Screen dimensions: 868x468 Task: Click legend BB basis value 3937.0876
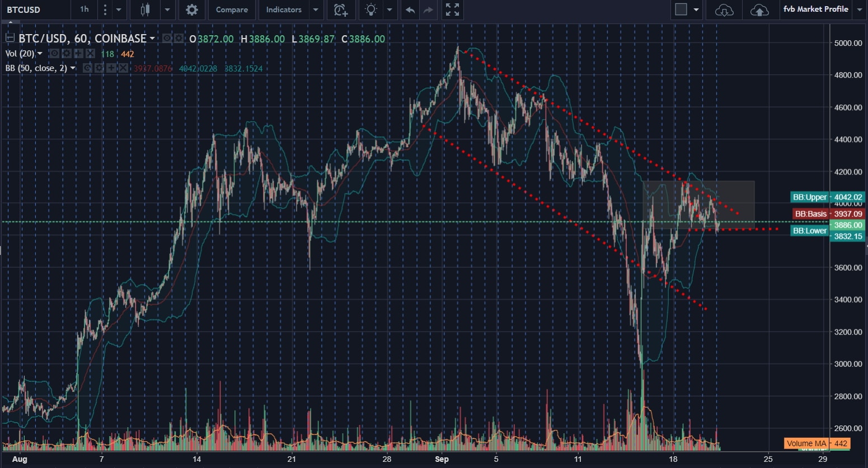click(x=153, y=69)
